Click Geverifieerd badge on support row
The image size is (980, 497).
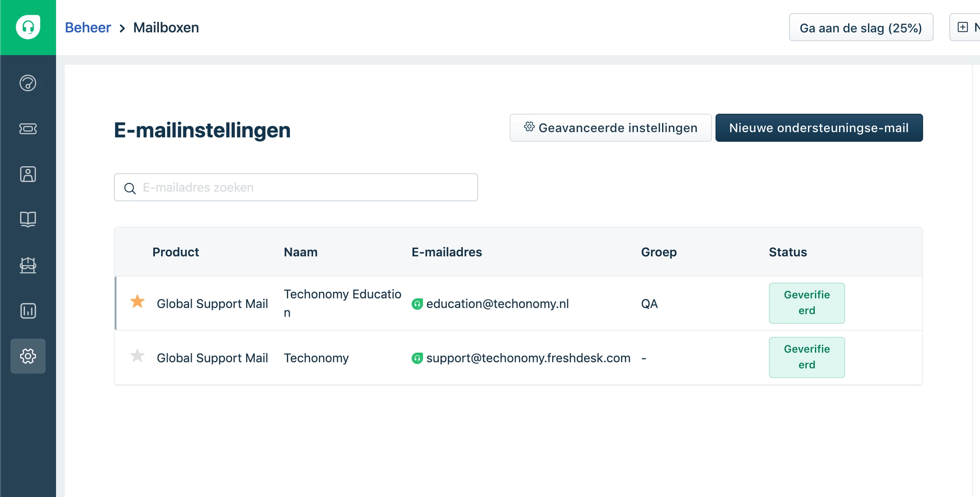pos(807,357)
